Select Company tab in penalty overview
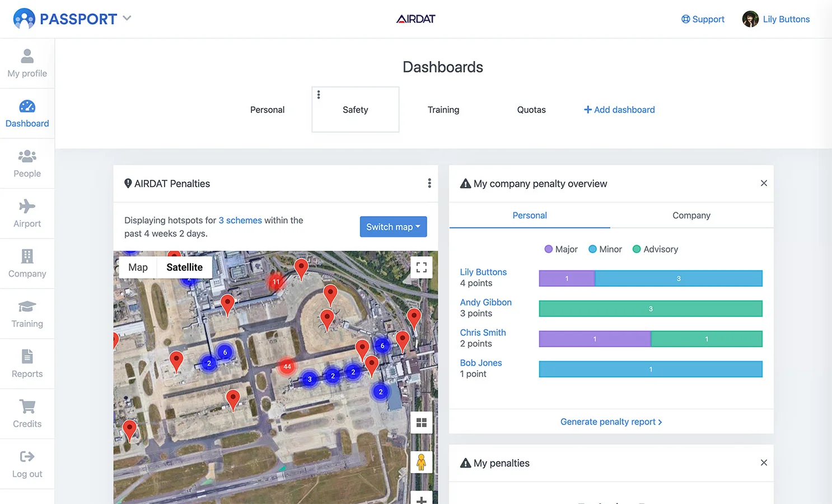 tap(691, 215)
